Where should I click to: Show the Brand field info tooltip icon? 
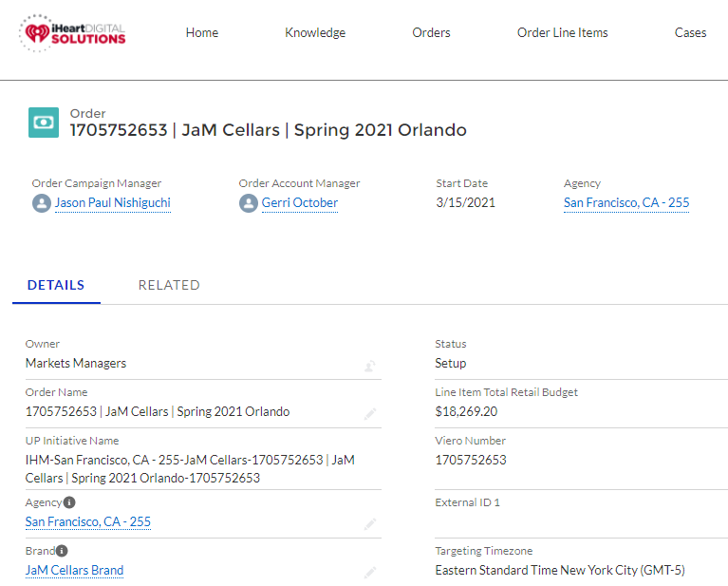tap(62, 551)
